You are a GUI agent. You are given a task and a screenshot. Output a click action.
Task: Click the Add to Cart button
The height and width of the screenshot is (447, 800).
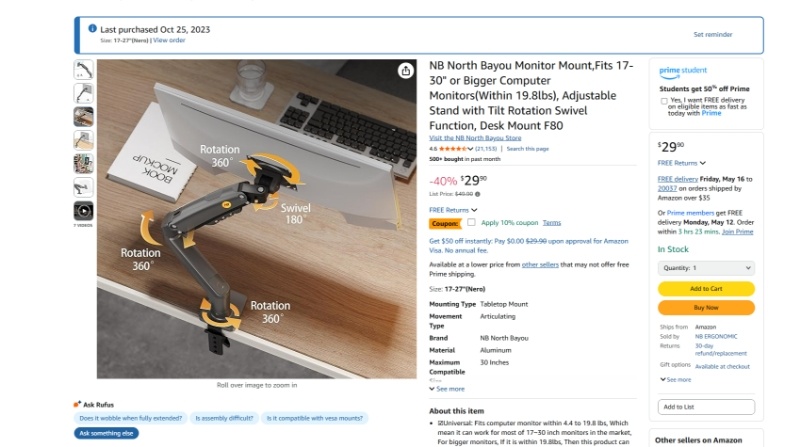[x=706, y=289]
